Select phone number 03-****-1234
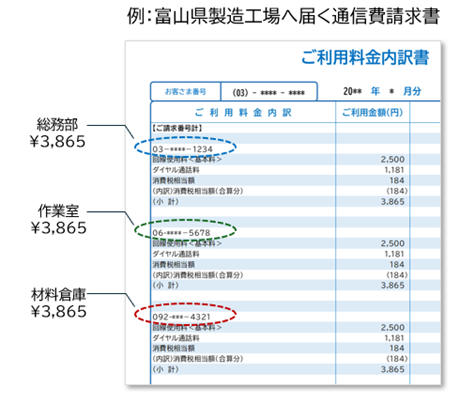475x404 pixels. tap(182, 149)
